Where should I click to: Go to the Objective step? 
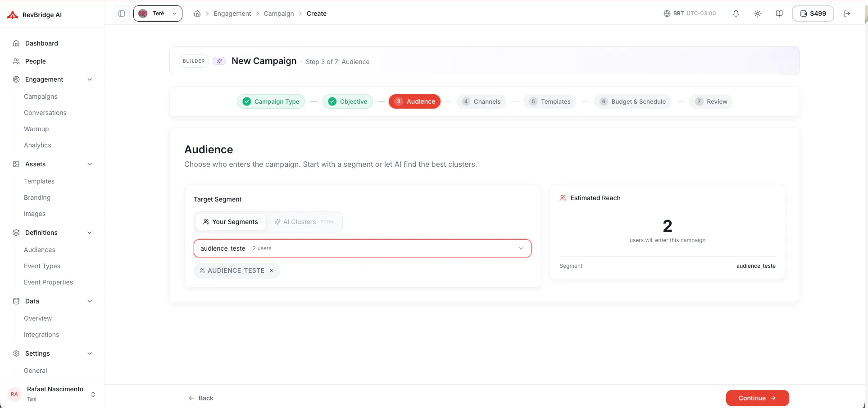tap(348, 101)
